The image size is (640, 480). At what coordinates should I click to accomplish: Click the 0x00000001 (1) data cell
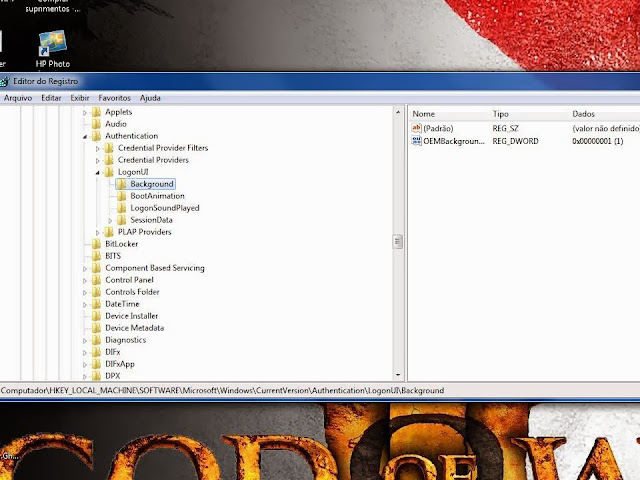pos(598,141)
